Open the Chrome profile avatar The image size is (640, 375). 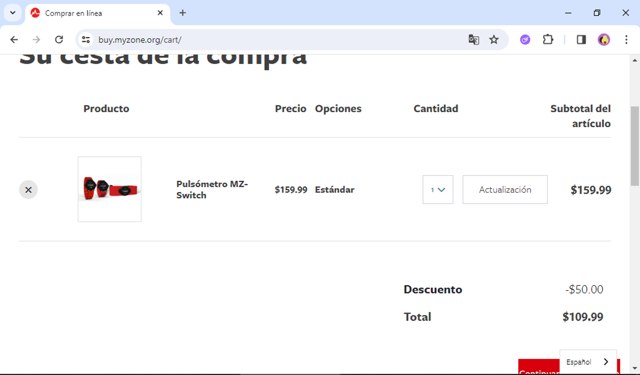click(604, 40)
